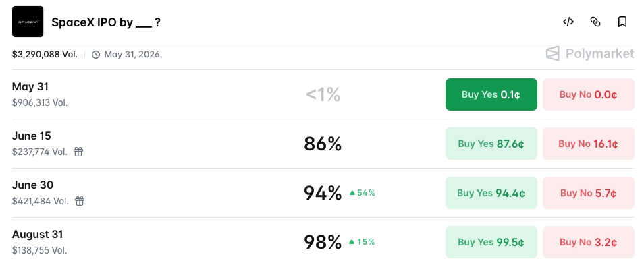Open the Polymarket logo link
The width and height of the screenshot is (644, 265).
click(590, 54)
